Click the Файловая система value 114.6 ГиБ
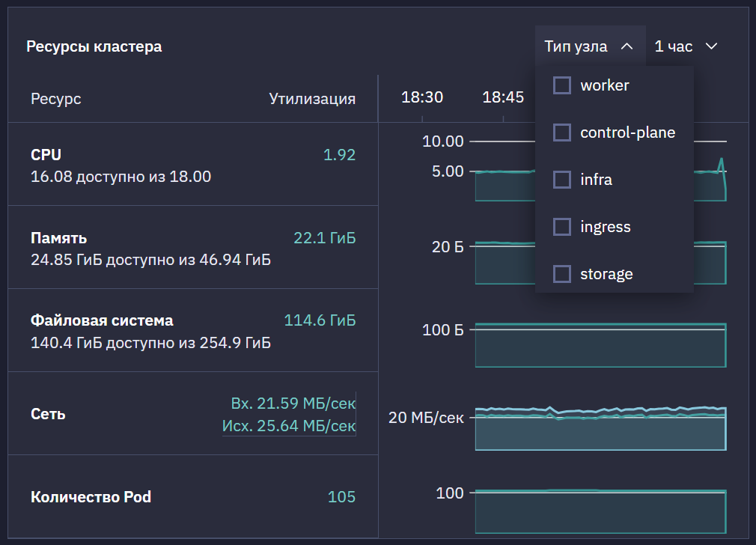 tap(320, 320)
